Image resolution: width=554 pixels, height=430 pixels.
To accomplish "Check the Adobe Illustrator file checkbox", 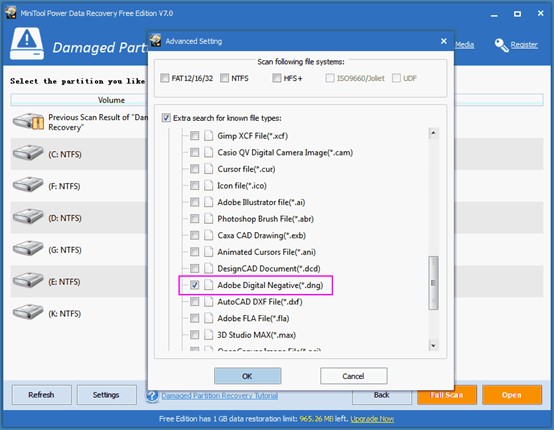I will point(194,202).
